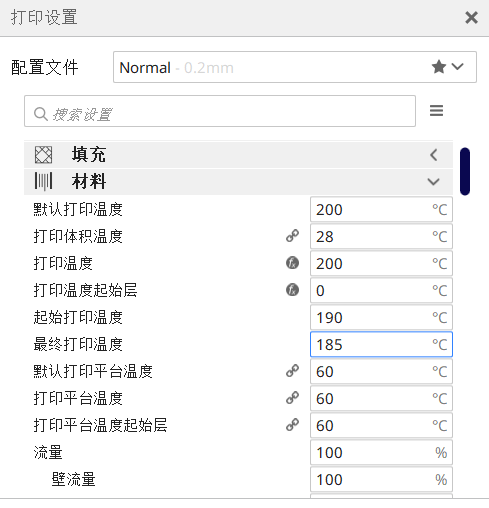Screen dimensions: 489x508
Task: Click the magnifier search icon
Action: [41, 114]
